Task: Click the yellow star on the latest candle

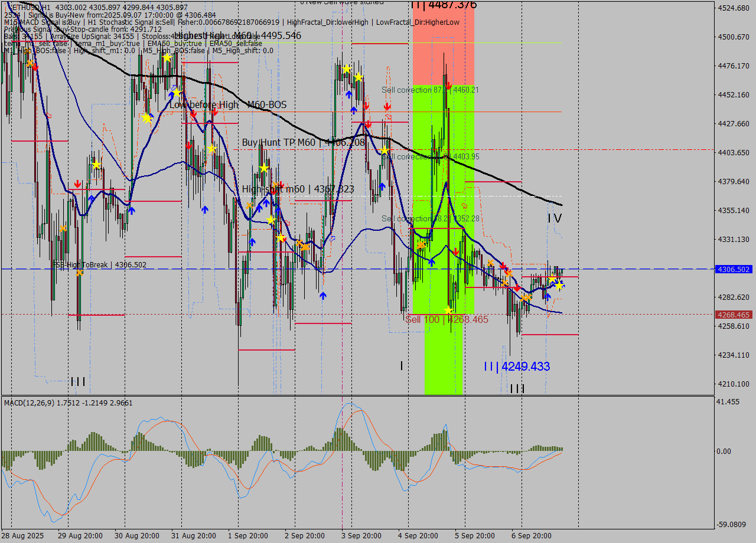Action: [559, 285]
